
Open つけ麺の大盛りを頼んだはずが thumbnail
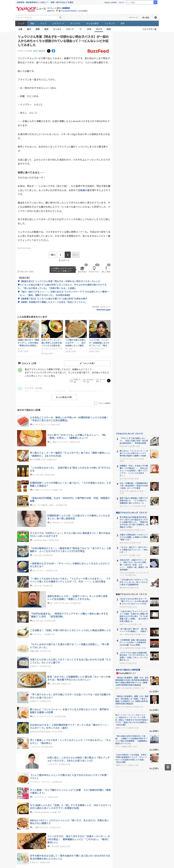(76, 329)
